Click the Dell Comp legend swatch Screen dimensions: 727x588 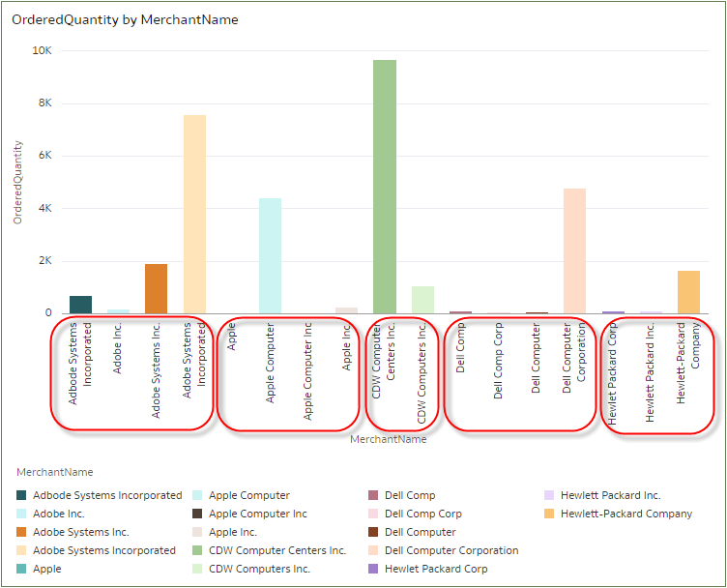373,495
